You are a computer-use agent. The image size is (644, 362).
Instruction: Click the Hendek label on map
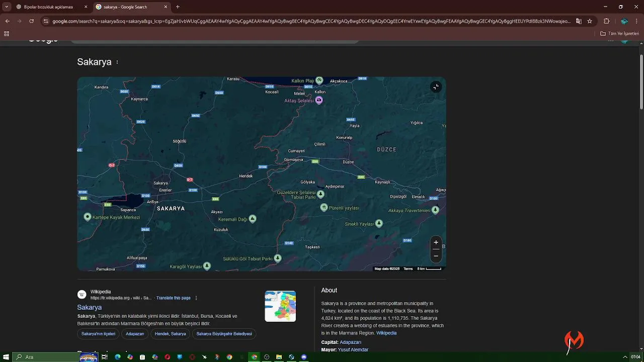(x=246, y=176)
